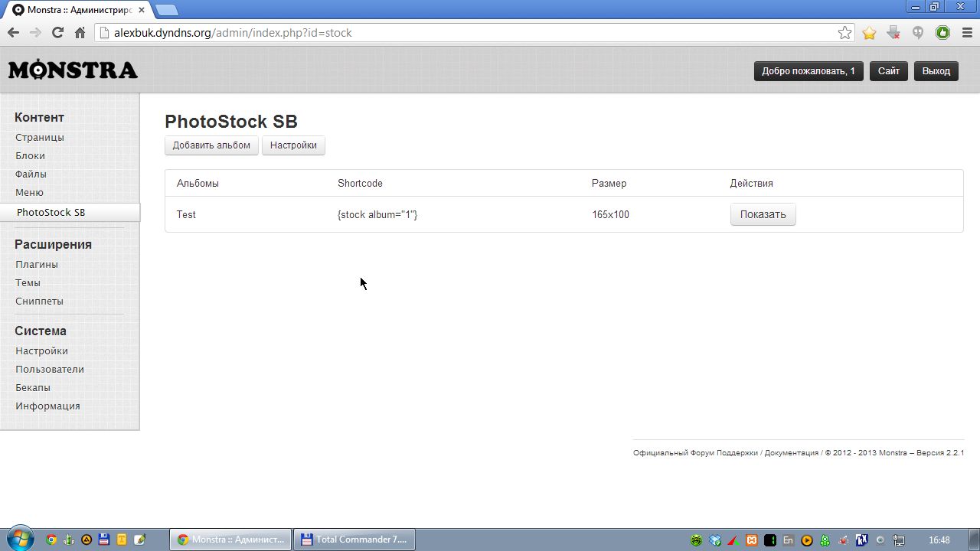
Task: Open a new browser tab
Action: [x=167, y=10]
